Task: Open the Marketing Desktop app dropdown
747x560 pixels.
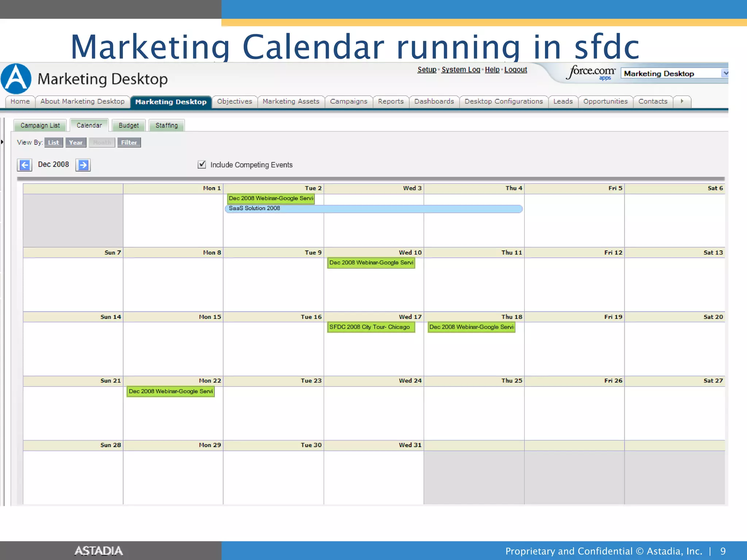Action: tap(674, 74)
